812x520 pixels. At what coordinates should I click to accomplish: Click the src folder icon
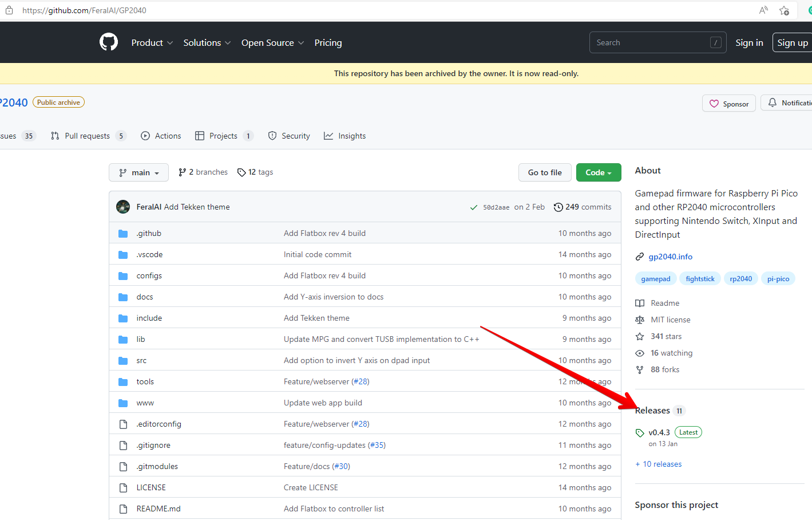point(123,360)
